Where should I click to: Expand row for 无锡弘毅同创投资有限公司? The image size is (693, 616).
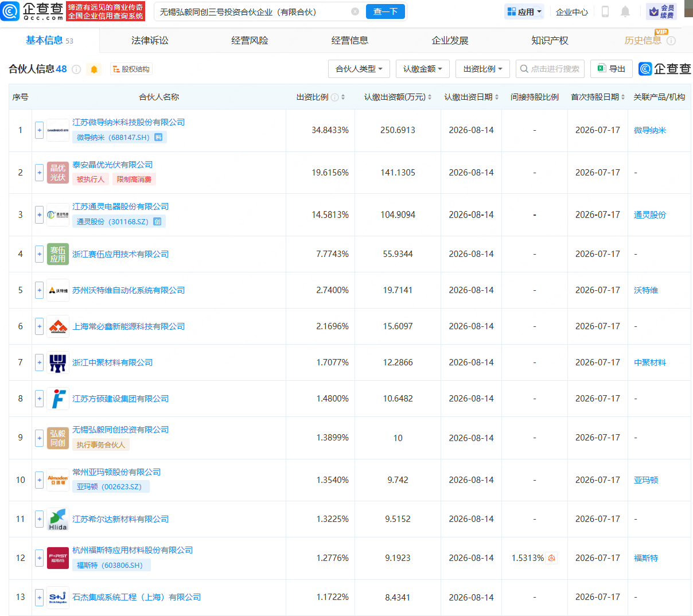pos(39,438)
